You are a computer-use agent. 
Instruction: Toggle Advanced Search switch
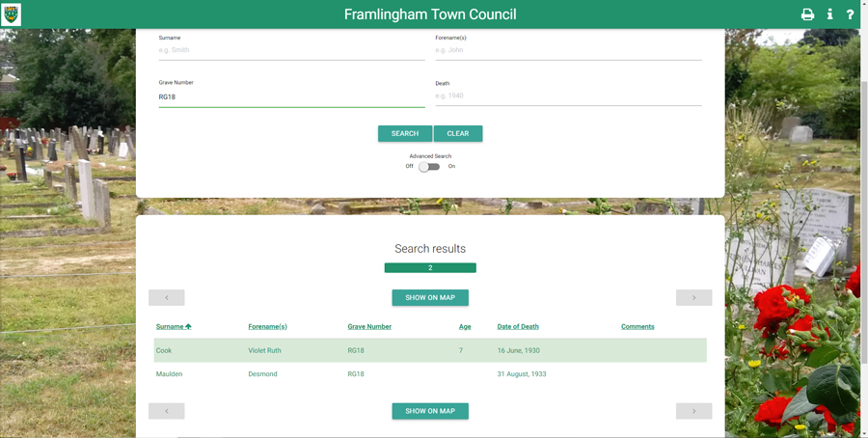coord(429,166)
